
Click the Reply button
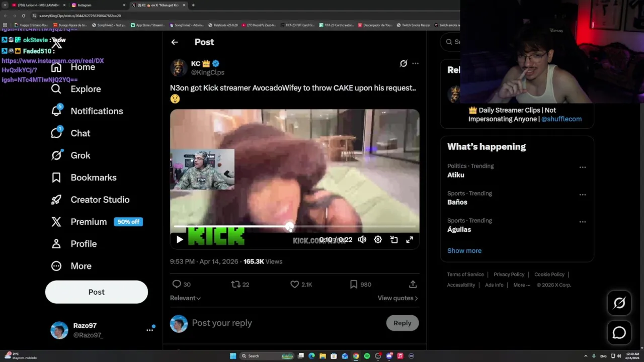coord(402,323)
